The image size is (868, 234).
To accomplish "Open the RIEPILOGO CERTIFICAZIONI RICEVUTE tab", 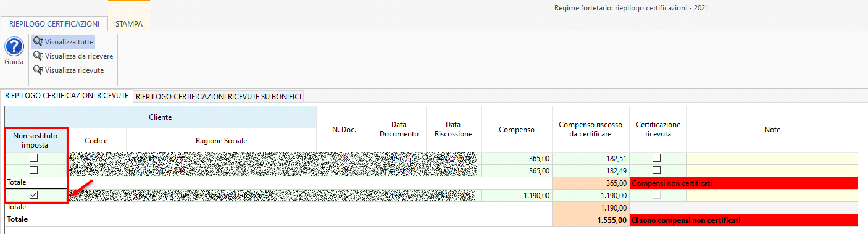I will (x=67, y=96).
